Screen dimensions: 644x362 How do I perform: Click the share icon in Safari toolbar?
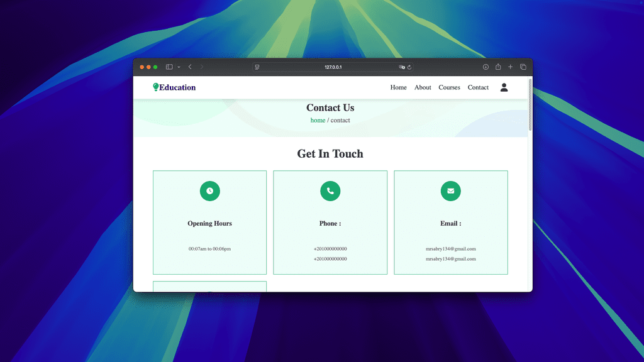tap(498, 67)
